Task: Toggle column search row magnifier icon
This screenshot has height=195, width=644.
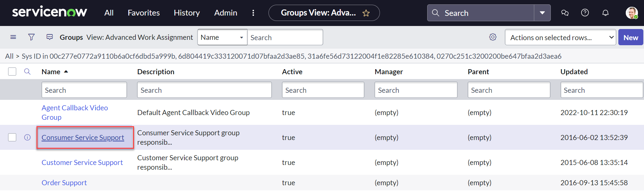Action: [27, 72]
